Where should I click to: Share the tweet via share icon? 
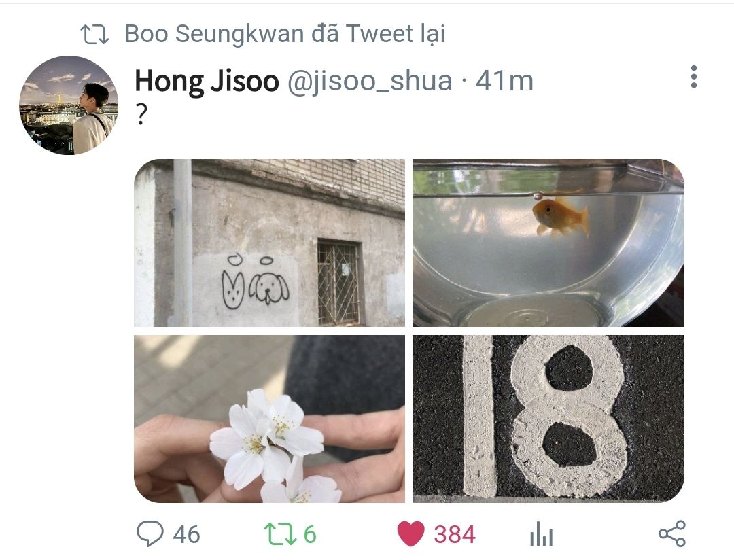[x=672, y=533]
